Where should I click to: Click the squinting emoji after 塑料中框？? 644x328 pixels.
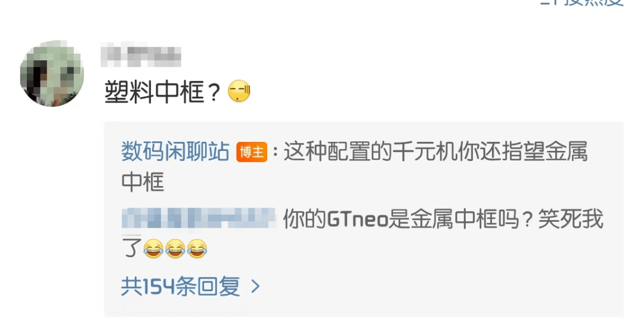pyautogui.click(x=239, y=92)
